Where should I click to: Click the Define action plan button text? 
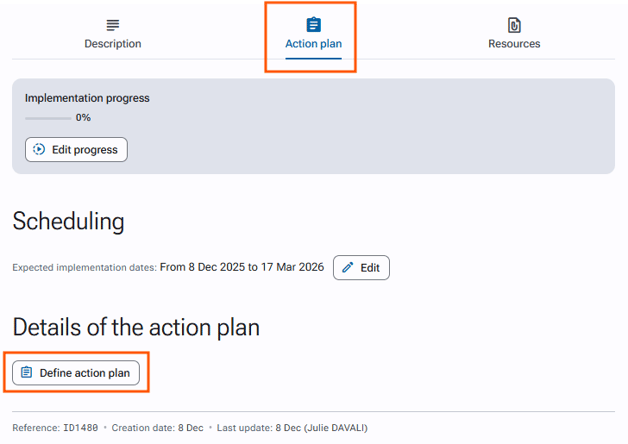85,373
